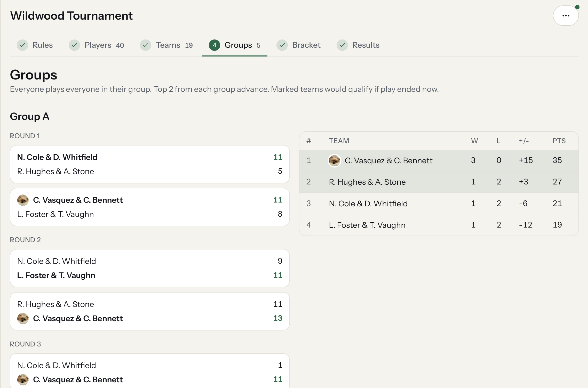Click the L column header
The width and height of the screenshot is (588, 388).
498,141
